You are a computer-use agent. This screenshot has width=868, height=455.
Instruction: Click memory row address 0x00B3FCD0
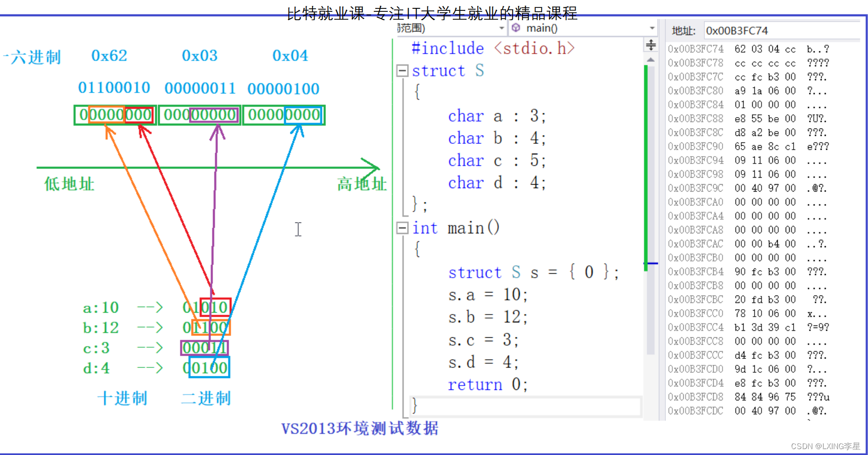(695, 369)
